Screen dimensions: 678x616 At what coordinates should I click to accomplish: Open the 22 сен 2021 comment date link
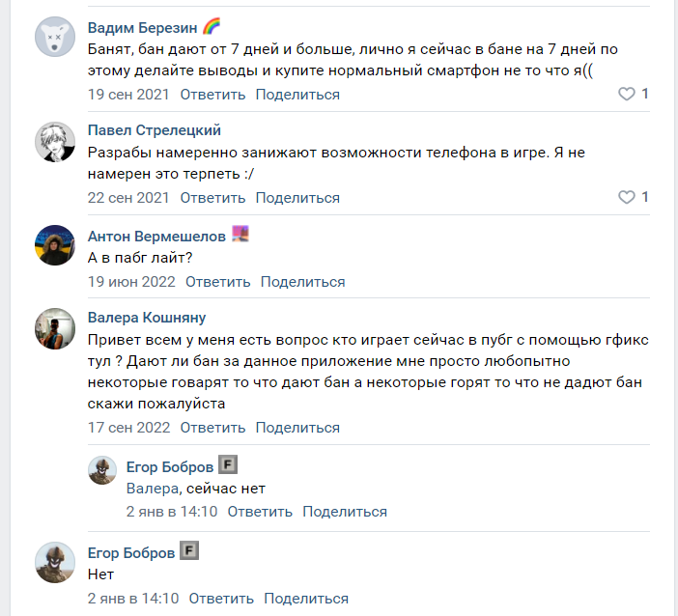[128, 198]
